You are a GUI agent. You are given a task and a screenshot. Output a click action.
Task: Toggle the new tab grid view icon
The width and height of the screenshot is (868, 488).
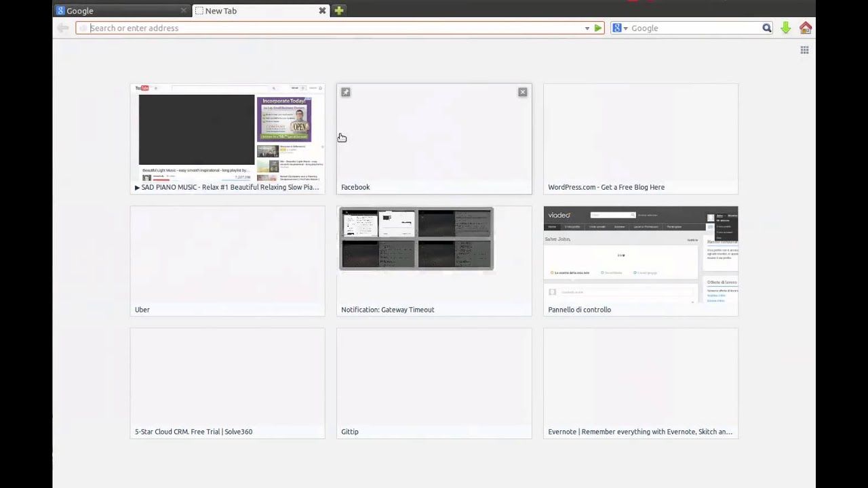tap(804, 50)
